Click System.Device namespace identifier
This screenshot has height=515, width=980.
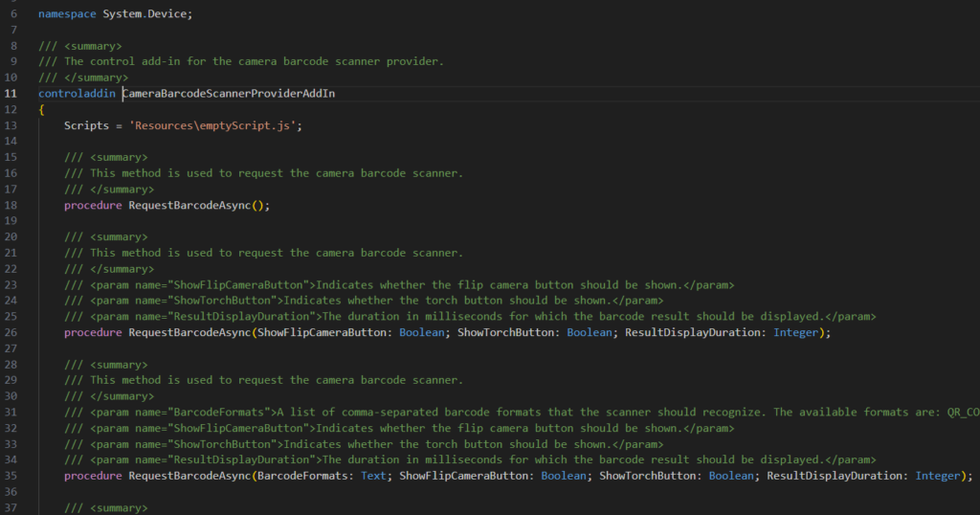(x=145, y=14)
